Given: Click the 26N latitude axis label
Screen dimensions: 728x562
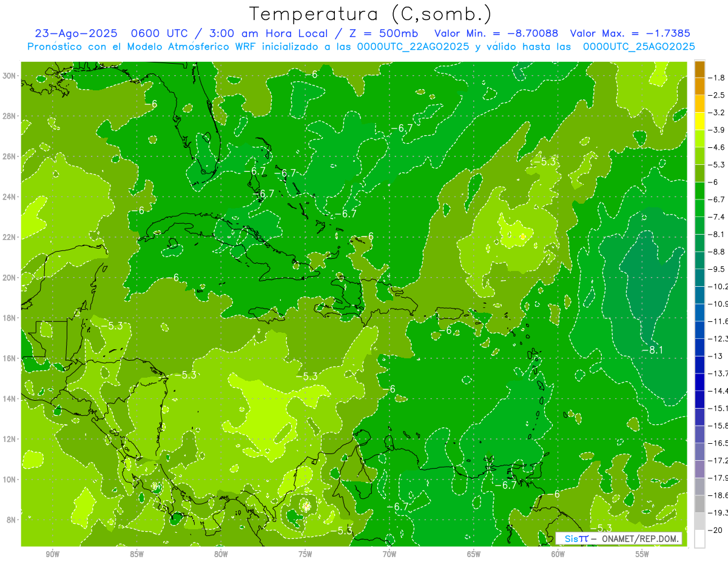Looking at the screenshot, I should coord(10,156).
